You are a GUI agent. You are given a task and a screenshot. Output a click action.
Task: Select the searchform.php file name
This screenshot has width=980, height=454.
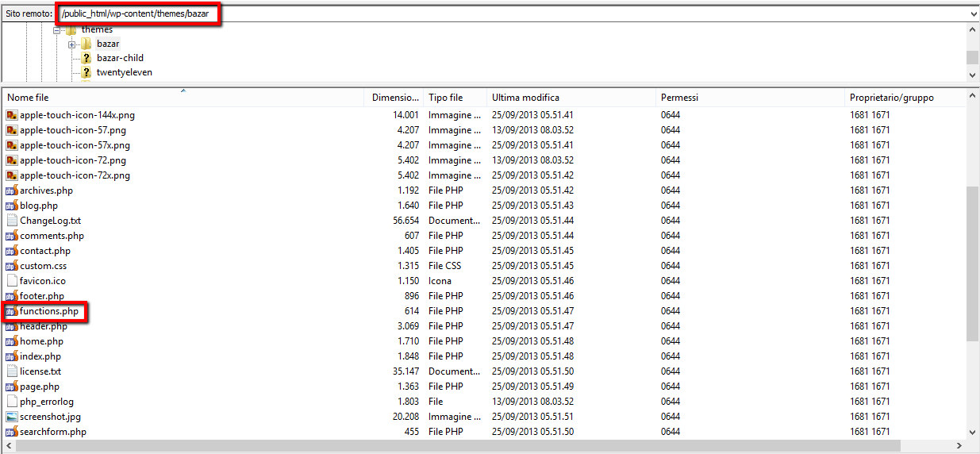[53, 432]
